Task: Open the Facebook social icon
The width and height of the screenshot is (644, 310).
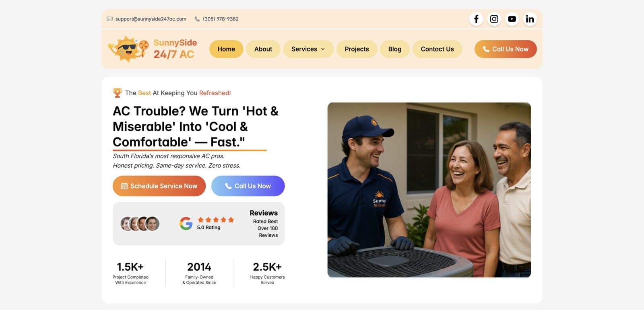Action: (476, 19)
